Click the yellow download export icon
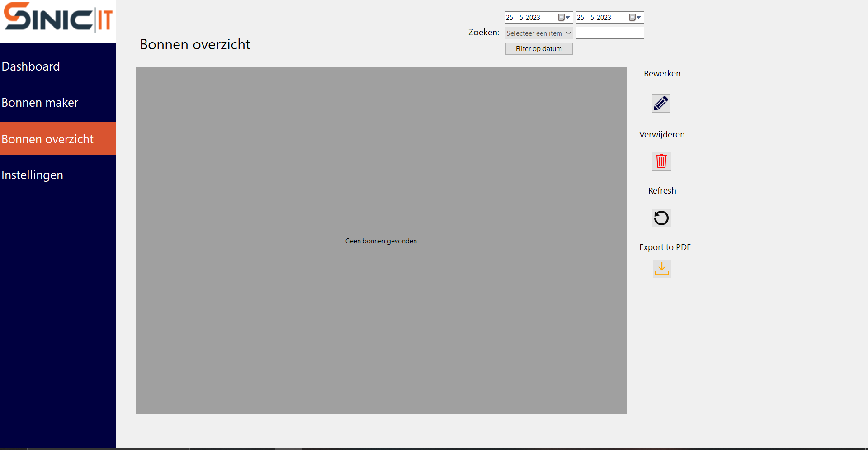This screenshot has width=868, height=450. coord(662,269)
